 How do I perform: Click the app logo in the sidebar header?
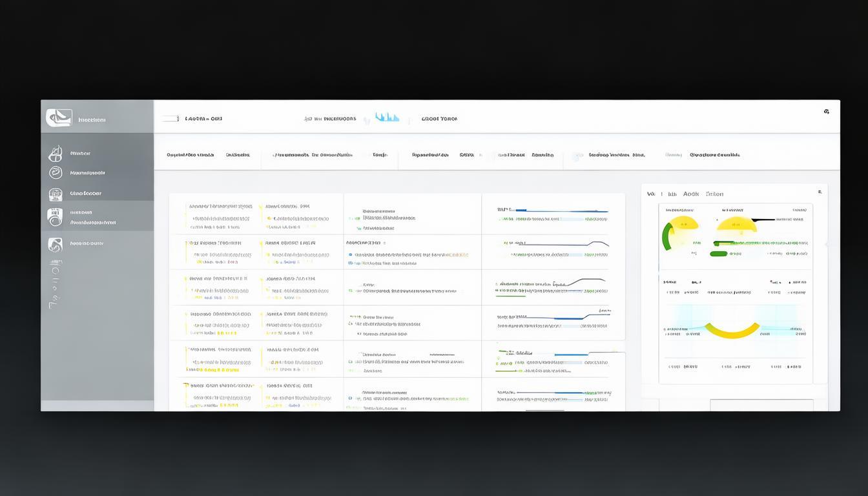pyautogui.click(x=59, y=118)
